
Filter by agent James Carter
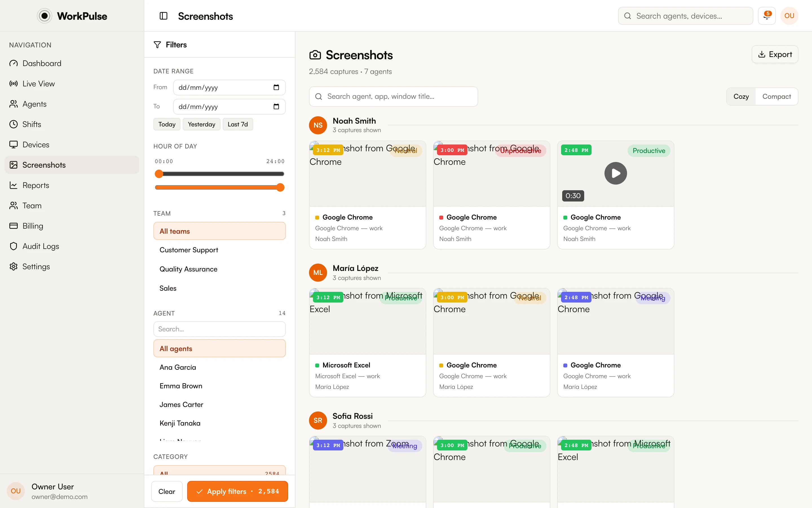[219, 404]
